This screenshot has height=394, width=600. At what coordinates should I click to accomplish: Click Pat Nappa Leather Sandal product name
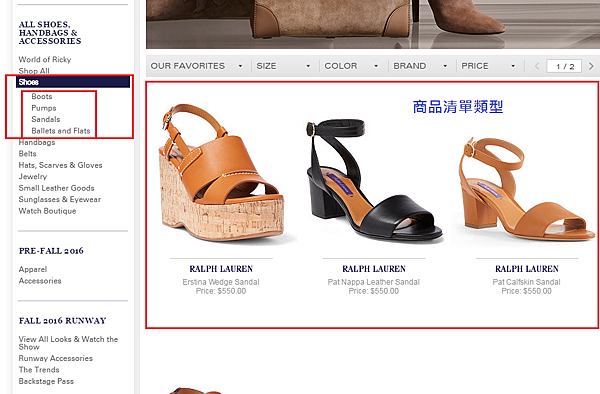(373, 282)
